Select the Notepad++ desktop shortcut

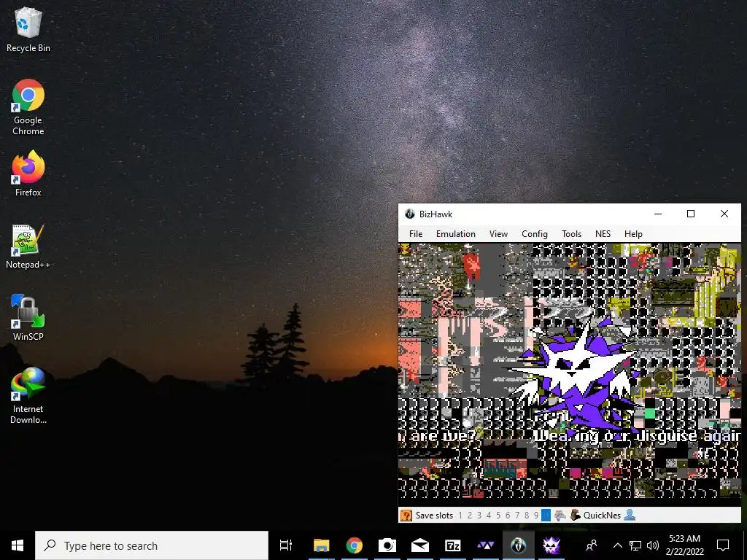click(28, 246)
